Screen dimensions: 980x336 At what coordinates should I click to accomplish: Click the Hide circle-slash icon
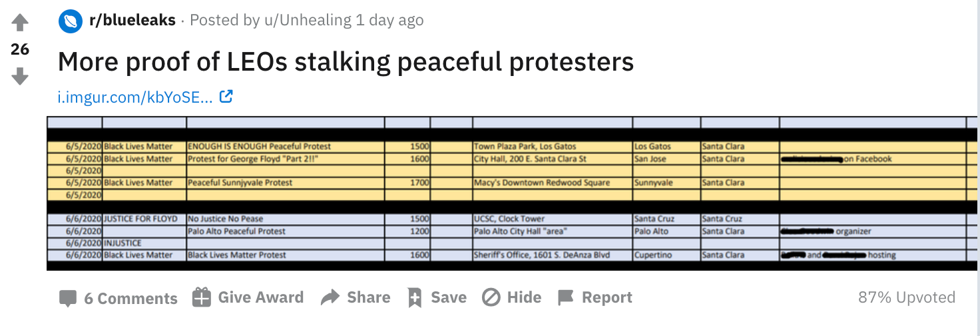tap(491, 297)
